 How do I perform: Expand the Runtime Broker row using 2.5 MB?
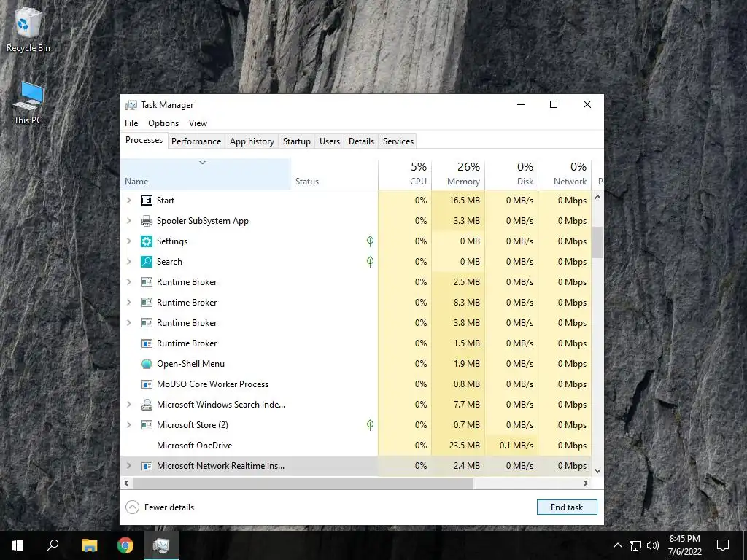pos(128,282)
